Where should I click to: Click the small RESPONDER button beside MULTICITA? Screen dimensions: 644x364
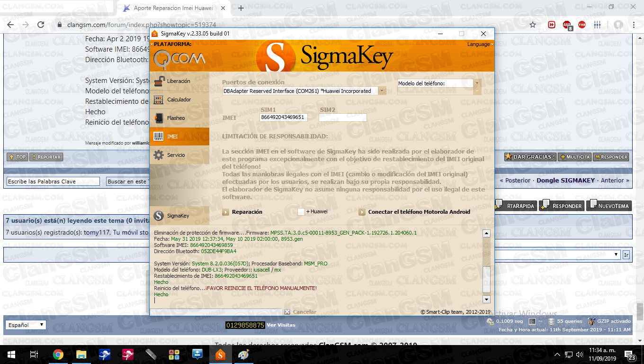pos(611,157)
